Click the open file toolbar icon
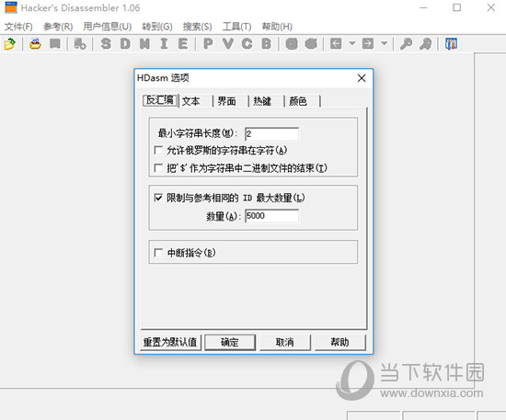Image resolution: width=506 pixels, height=420 pixels. tap(10, 43)
